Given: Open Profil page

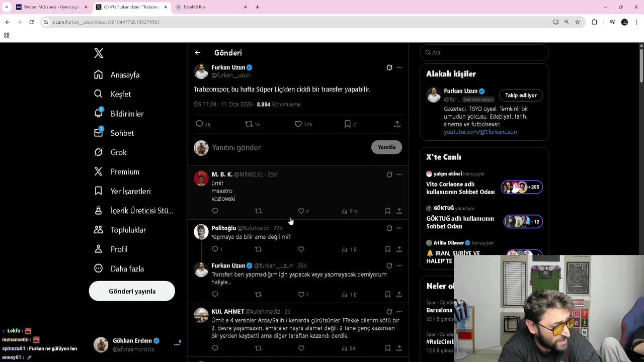Looking at the screenshot, I should click(111, 249).
